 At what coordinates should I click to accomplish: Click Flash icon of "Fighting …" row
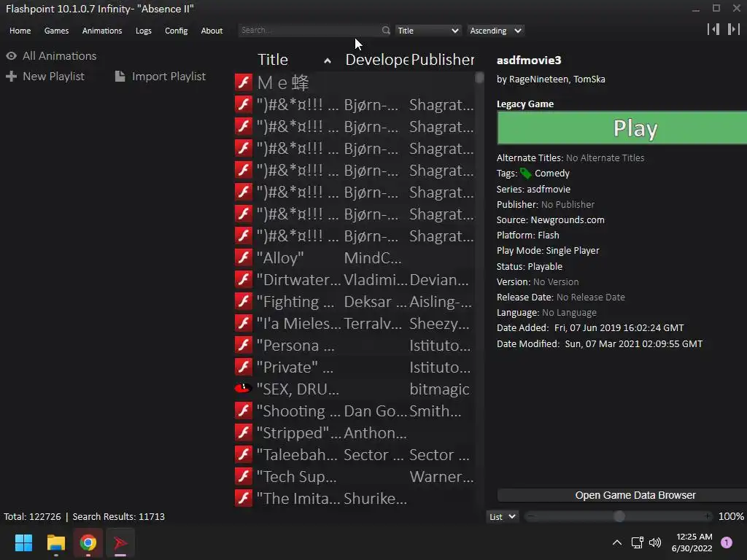[x=244, y=301]
